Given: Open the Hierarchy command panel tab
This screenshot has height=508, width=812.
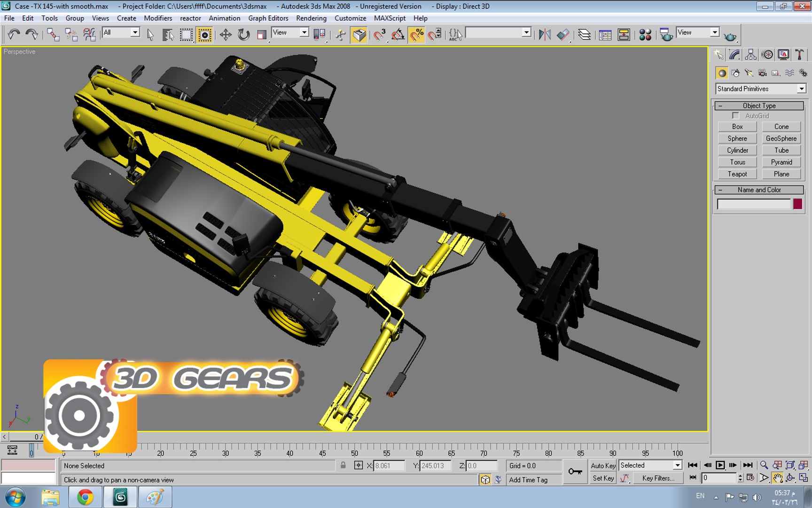Looking at the screenshot, I should (750, 55).
